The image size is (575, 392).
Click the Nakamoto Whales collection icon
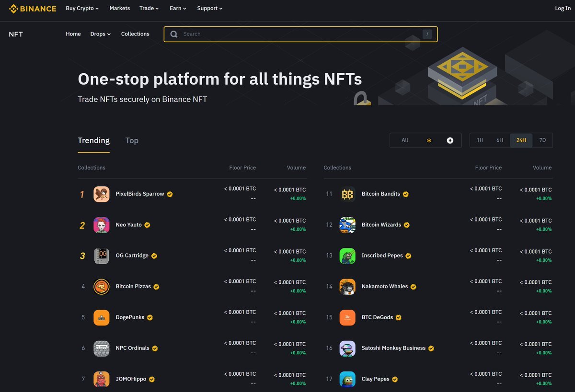[x=347, y=287]
